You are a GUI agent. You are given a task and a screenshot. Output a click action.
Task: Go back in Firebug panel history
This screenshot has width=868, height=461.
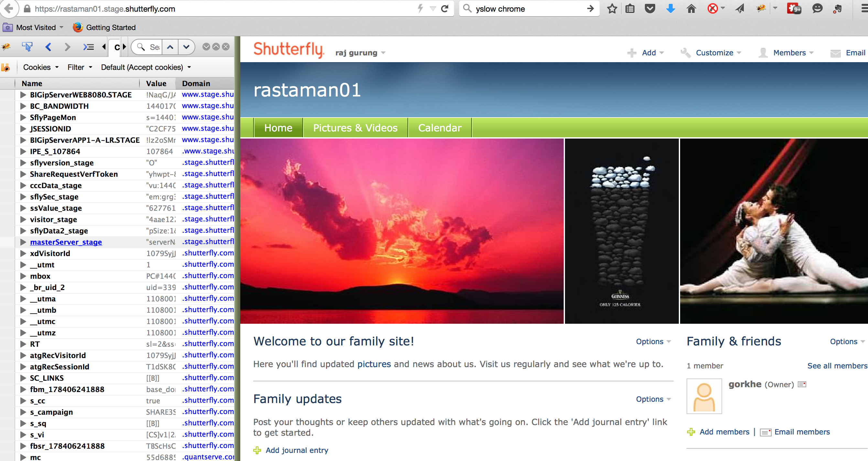tap(48, 47)
